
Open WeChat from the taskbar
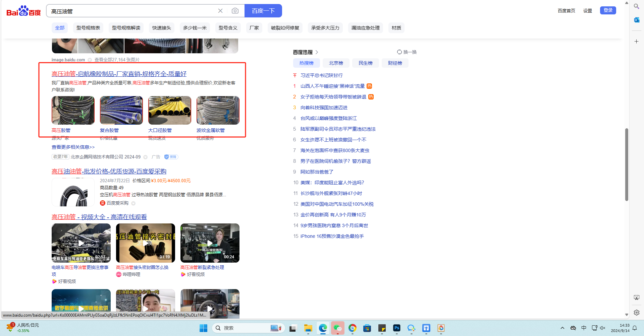[337, 328]
